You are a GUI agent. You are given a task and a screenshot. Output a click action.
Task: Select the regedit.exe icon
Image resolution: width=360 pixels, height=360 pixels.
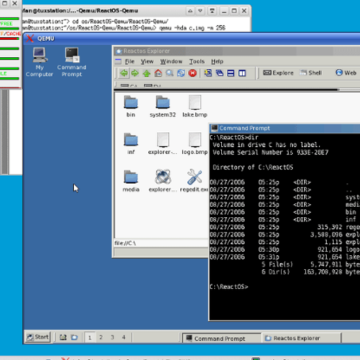(x=195, y=181)
